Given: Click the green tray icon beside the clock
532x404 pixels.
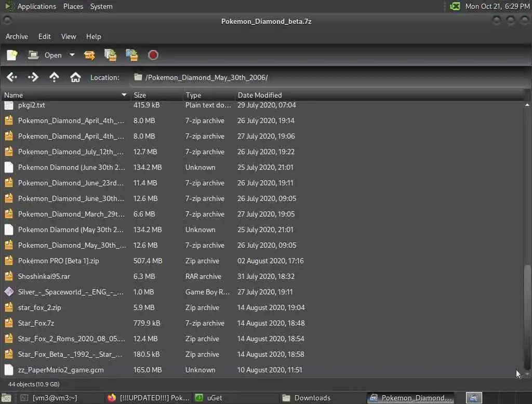Looking at the screenshot, I should point(455,6).
